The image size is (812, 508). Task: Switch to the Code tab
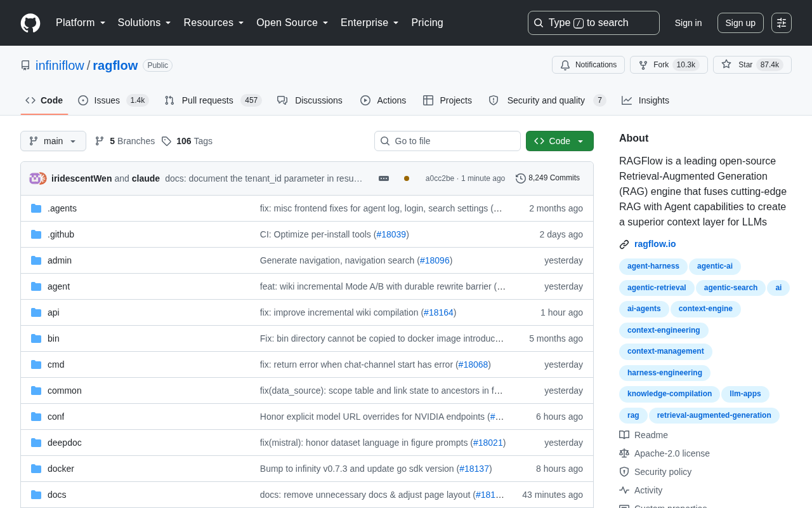tap(44, 100)
